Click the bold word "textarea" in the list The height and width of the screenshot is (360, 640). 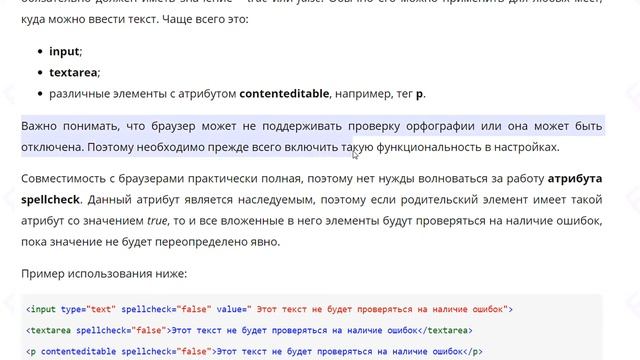pyautogui.click(x=73, y=73)
